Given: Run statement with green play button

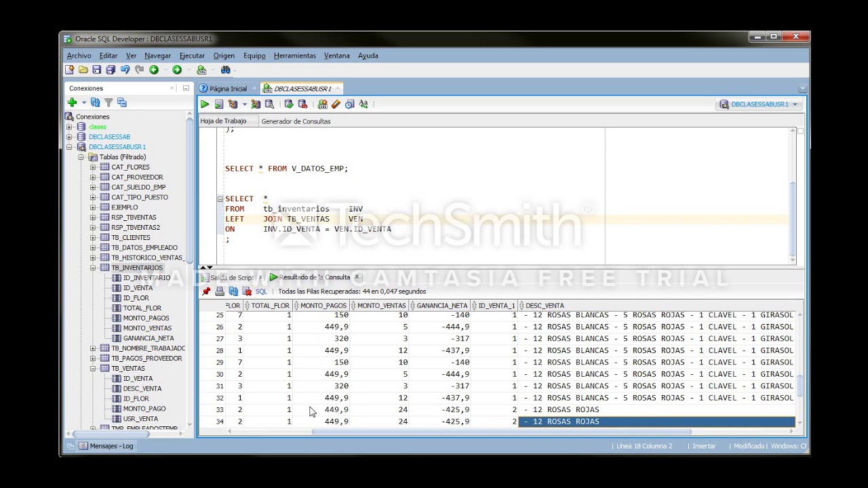Looking at the screenshot, I should [205, 104].
